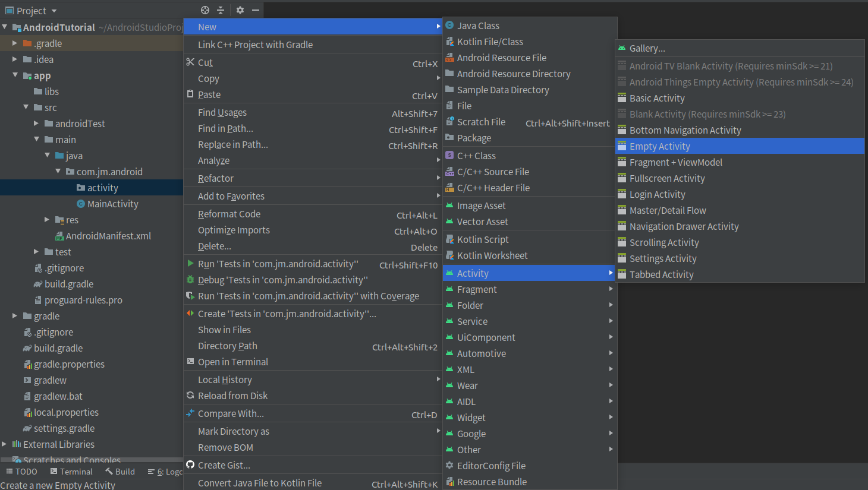Collapse the src folder
Screen dimensions: 868x490
[x=26, y=107]
